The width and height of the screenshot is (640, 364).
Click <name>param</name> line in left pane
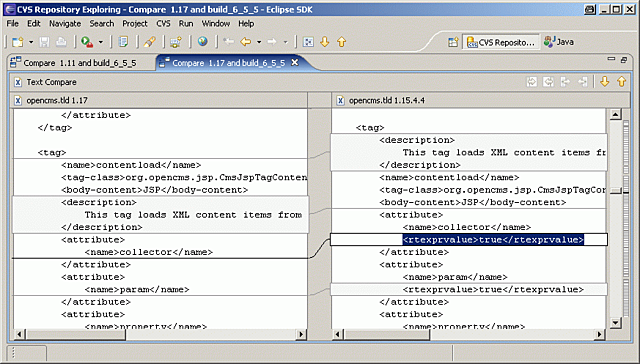[x=137, y=289]
